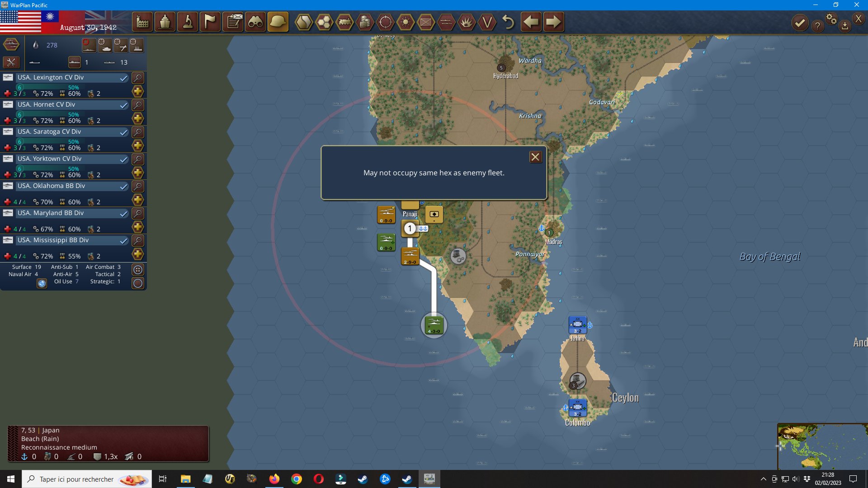Select the aircraft target mission mode
The width and height of the screenshot is (868, 488).
point(121,45)
